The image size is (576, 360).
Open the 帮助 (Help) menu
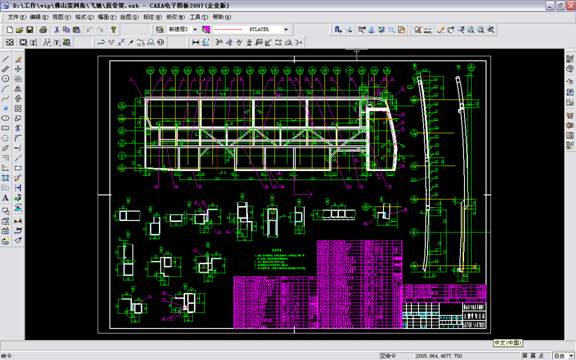coord(222,17)
